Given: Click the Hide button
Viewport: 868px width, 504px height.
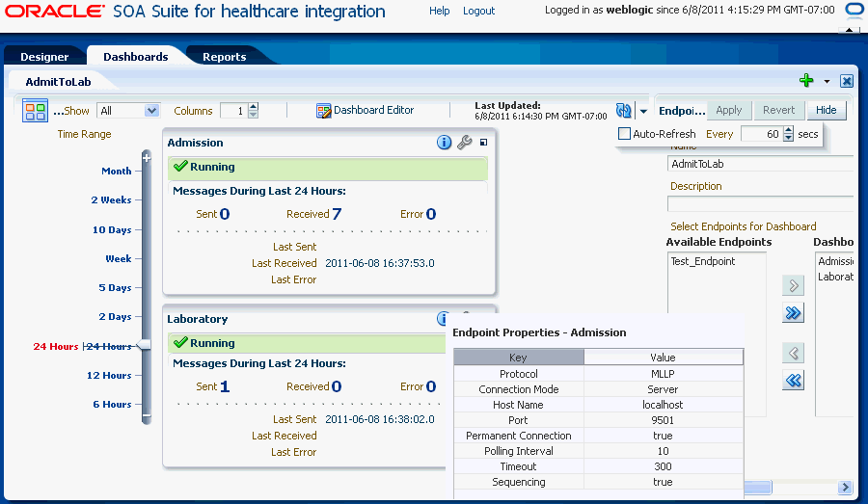Looking at the screenshot, I should [826, 110].
